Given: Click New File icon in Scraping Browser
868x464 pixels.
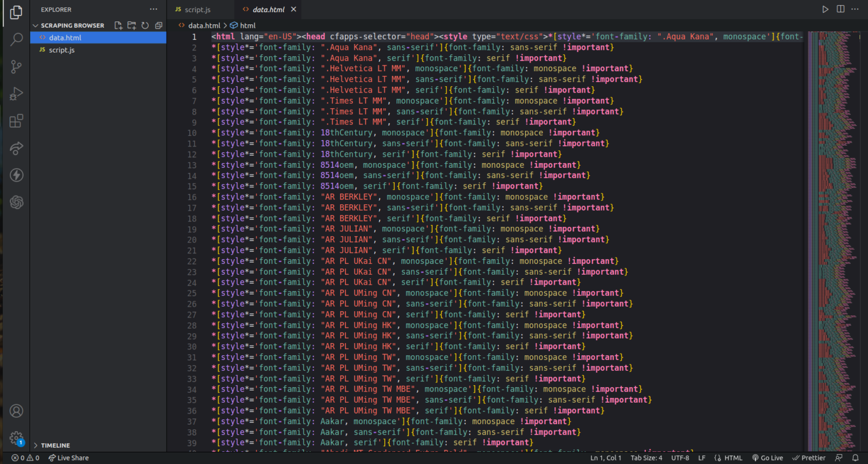Looking at the screenshot, I should pos(119,25).
